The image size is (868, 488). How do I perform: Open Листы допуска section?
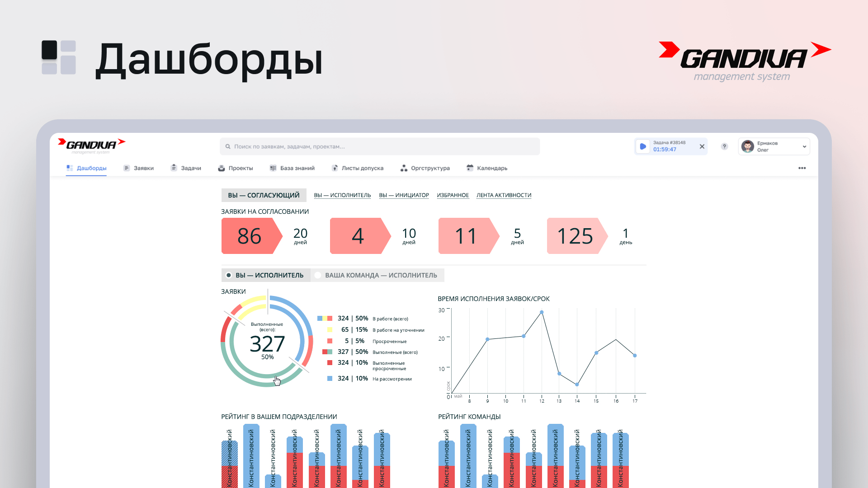358,168
